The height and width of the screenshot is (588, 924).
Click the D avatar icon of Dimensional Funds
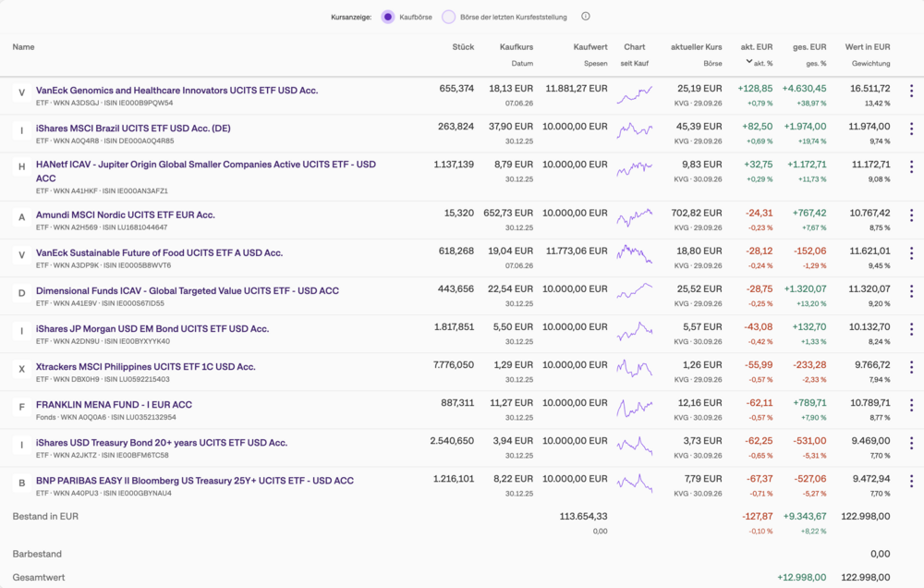coord(22,293)
